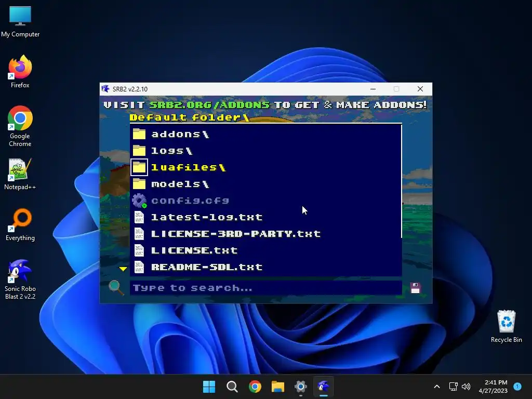Open the models folder icon
This screenshot has width=532, height=399.
pos(139,184)
